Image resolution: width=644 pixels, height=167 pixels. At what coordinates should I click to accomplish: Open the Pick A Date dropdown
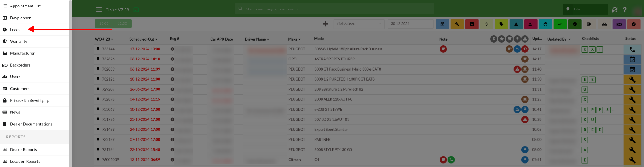click(359, 24)
